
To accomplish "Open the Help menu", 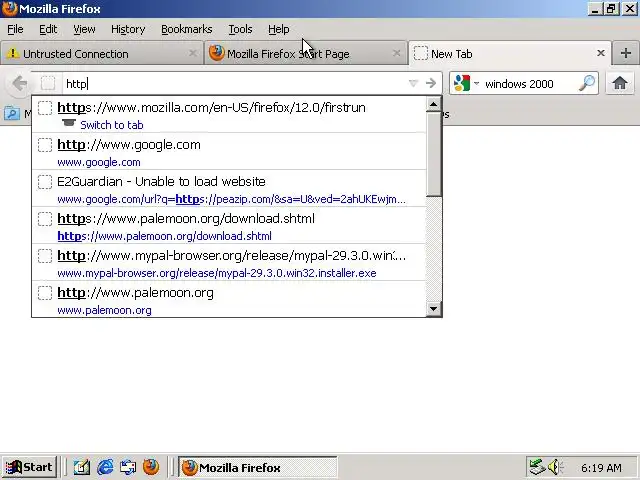I will click(x=278, y=29).
